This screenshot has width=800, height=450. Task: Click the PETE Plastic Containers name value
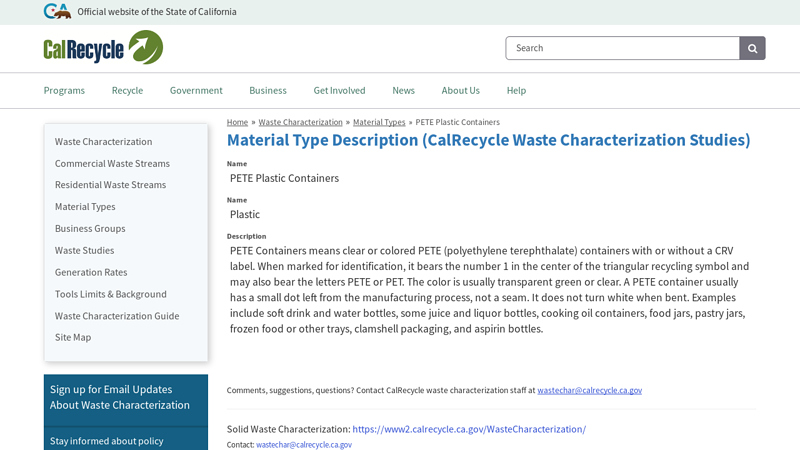click(284, 178)
